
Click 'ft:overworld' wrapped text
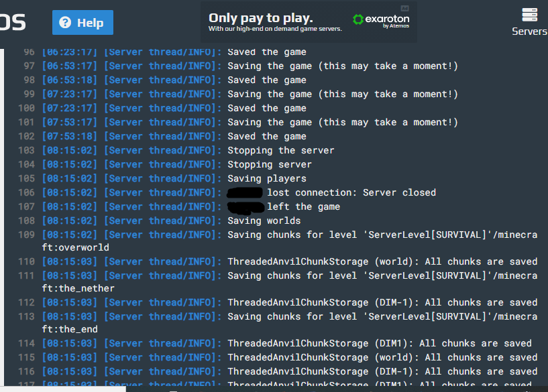(x=76, y=247)
